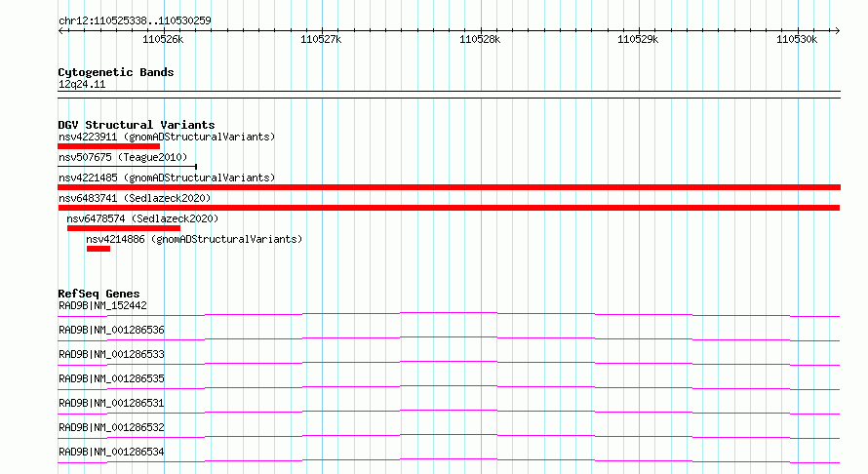Viewport: 868px width, 474px height.
Task: Click the thin black bar of nsv507675
Action: pyautogui.click(x=128, y=167)
